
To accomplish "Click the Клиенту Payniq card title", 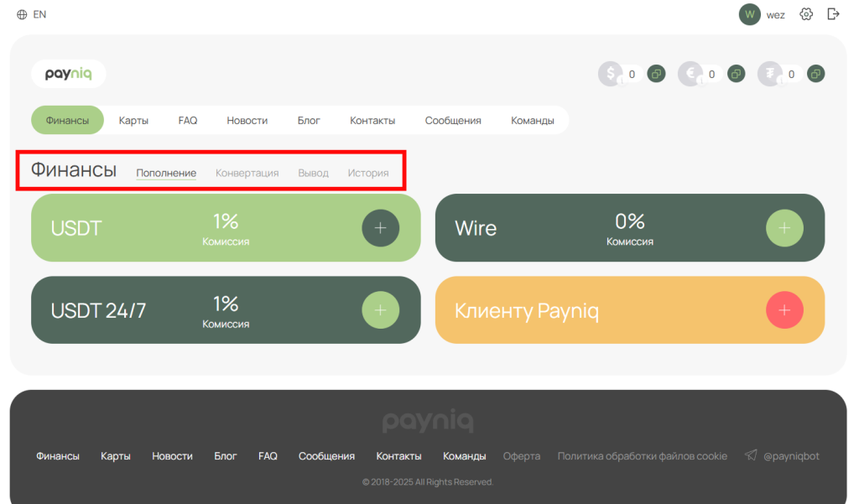I will [527, 311].
